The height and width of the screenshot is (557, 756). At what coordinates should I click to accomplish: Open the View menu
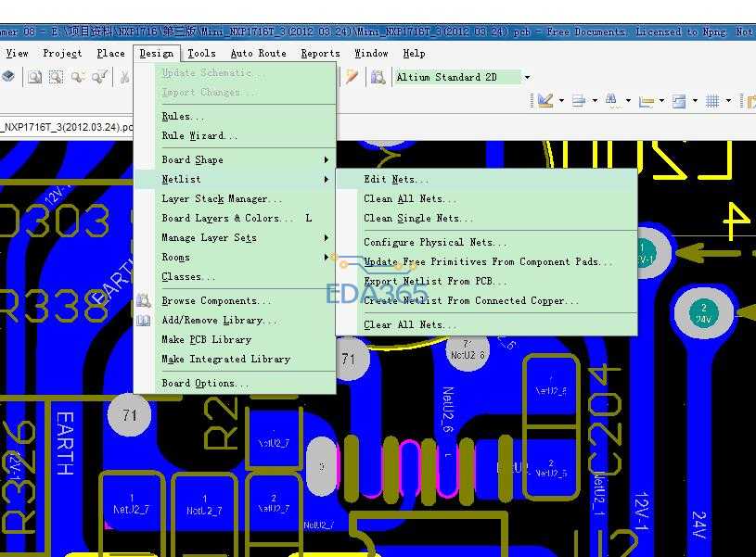pos(17,53)
